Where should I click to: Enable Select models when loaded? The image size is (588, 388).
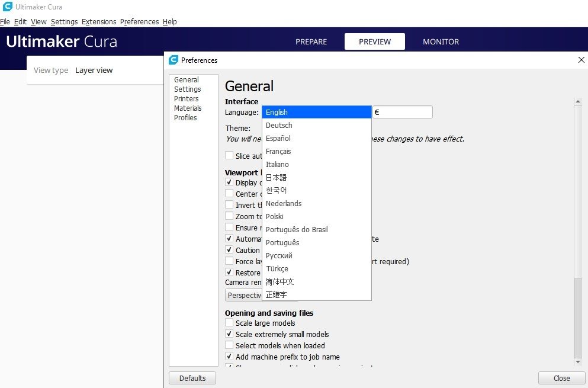point(229,345)
